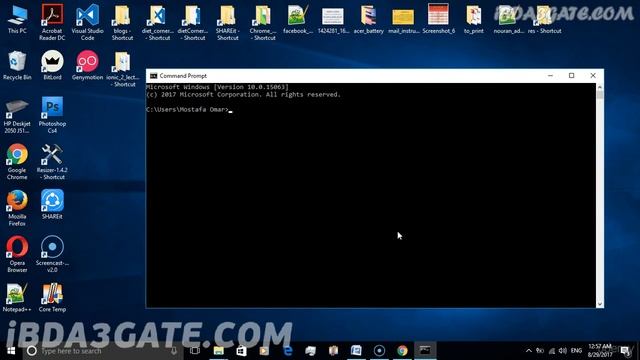
Task: Select Mozilla Firefox desktop icon
Action: [x=17, y=208]
